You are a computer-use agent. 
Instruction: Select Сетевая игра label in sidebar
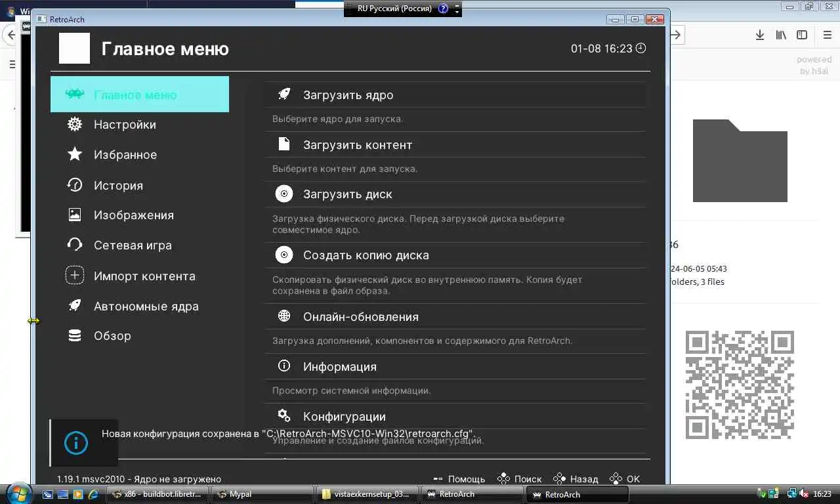click(x=133, y=245)
